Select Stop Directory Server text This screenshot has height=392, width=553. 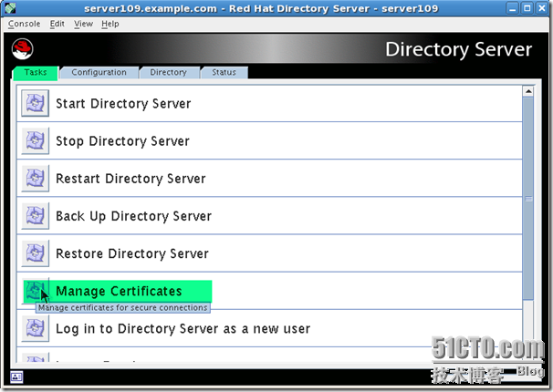122,141
